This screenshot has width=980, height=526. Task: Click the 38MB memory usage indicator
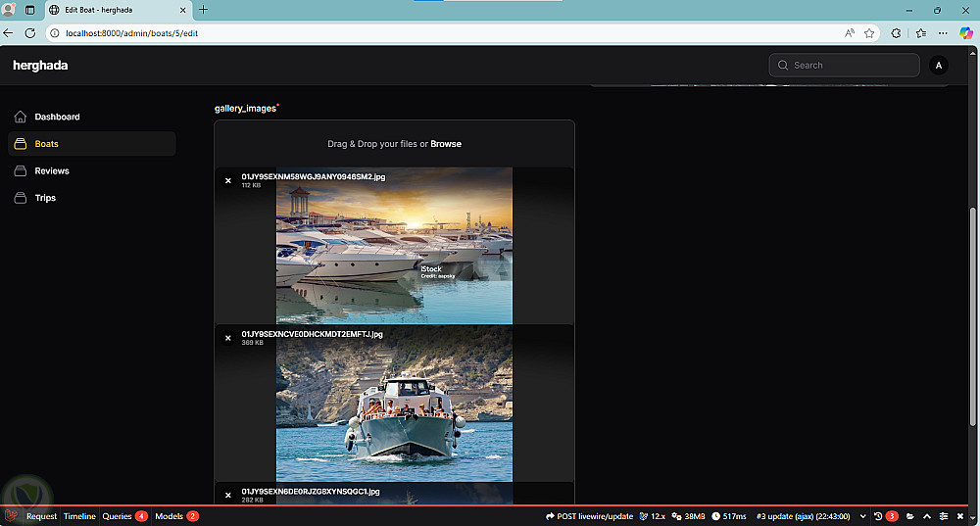point(688,516)
